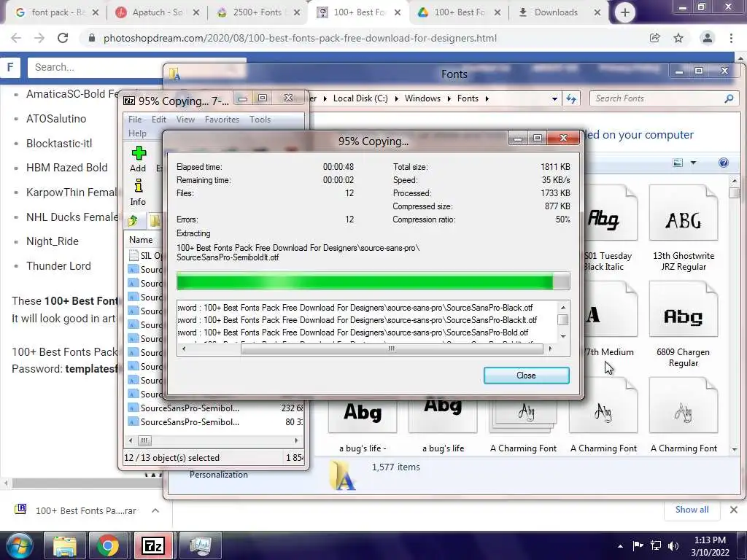Bookmark this page with star icon

tap(678, 38)
